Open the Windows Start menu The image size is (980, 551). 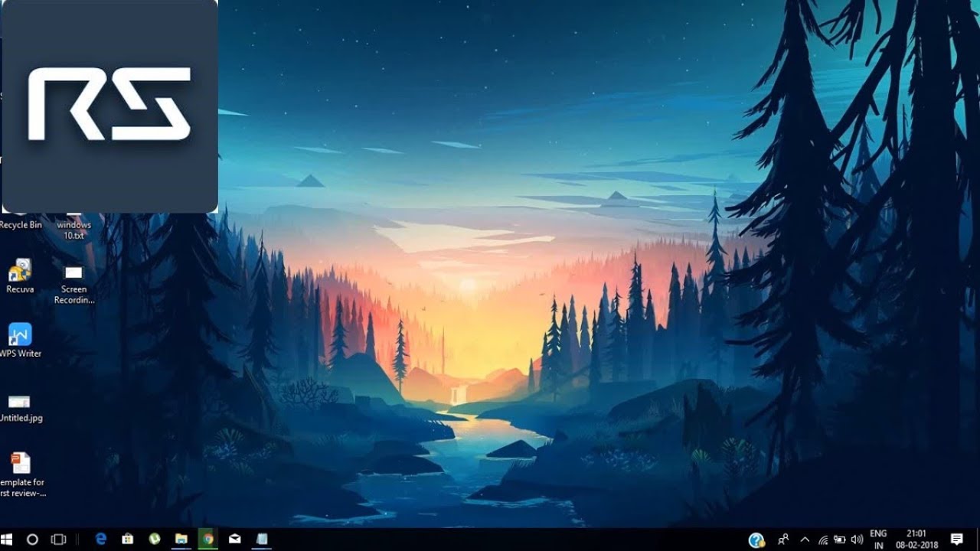[x=7, y=539]
